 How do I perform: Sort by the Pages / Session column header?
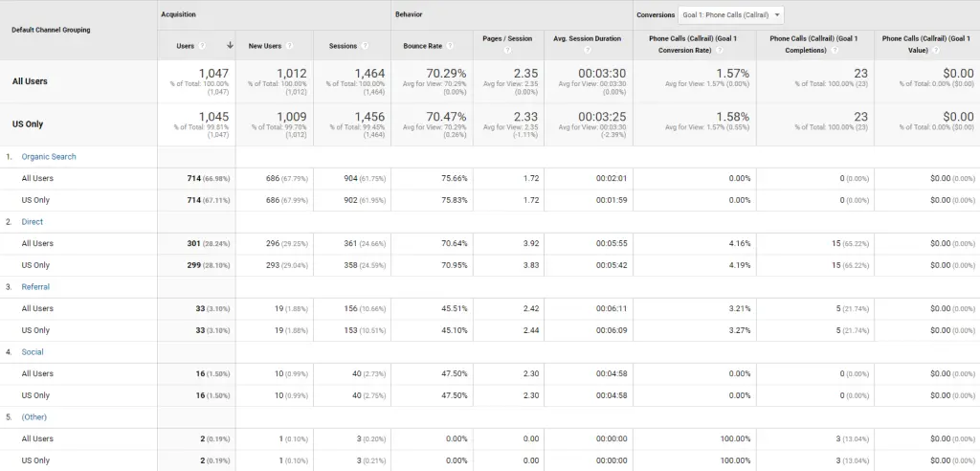click(507, 38)
